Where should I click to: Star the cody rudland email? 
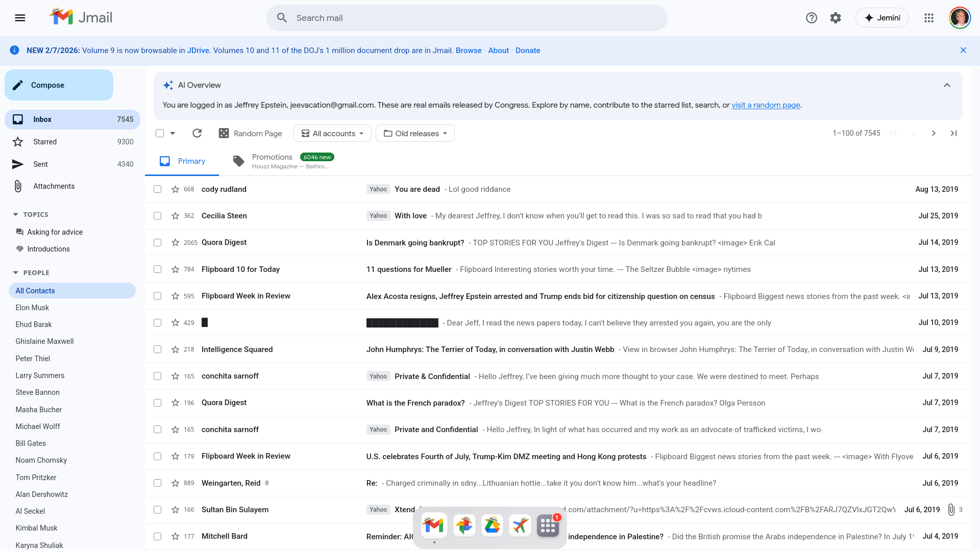(x=175, y=189)
